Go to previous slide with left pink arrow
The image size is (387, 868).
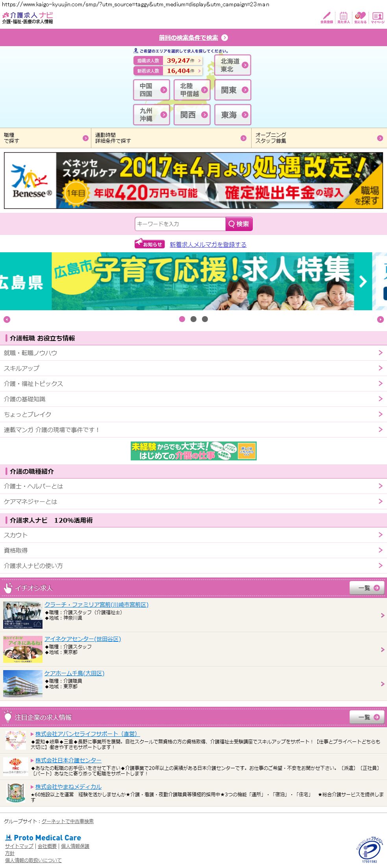pyautogui.click(x=7, y=319)
